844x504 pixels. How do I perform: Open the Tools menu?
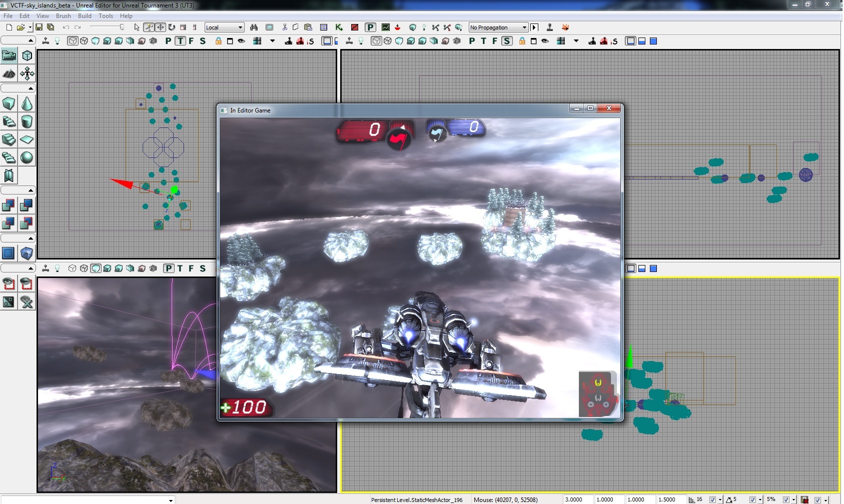click(x=106, y=16)
